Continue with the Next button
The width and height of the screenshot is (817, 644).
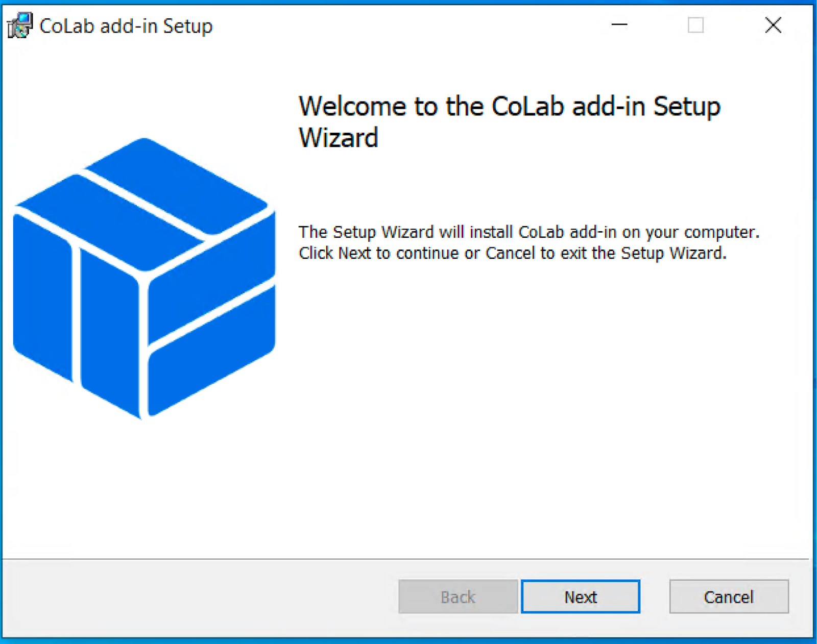coord(581,596)
